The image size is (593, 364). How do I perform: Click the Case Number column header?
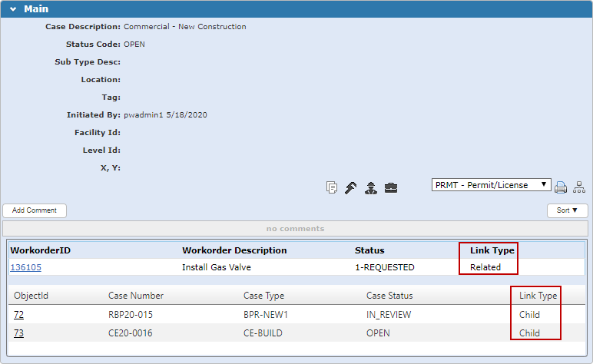click(136, 296)
